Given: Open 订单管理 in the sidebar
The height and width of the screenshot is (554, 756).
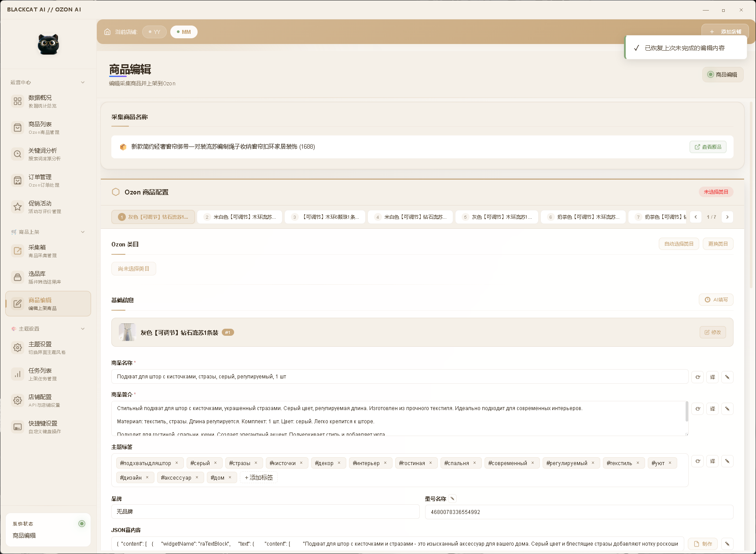Looking at the screenshot, I should click(48, 180).
